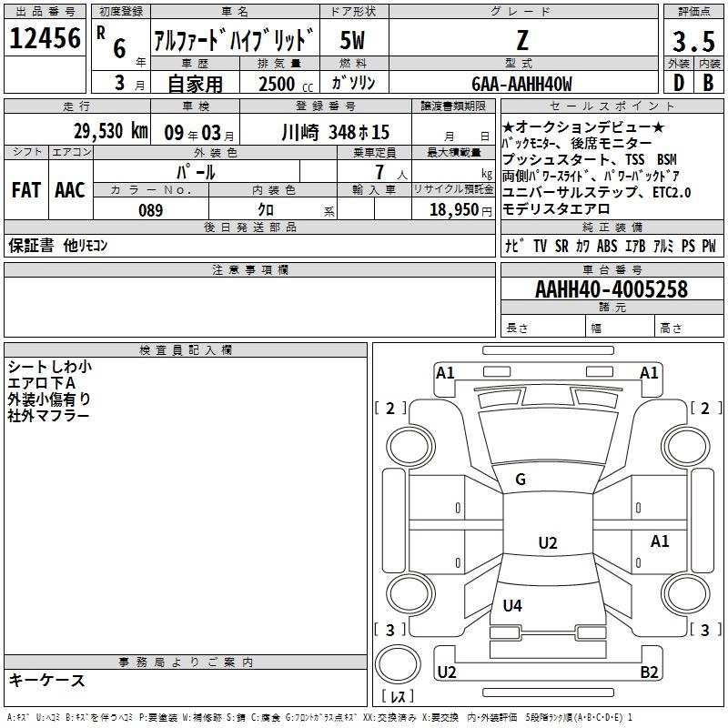Image resolution: width=728 pixels, height=728 pixels.
Task: Select the recycle deposit amount 18,950円
Action: pyautogui.click(x=462, y=210)
